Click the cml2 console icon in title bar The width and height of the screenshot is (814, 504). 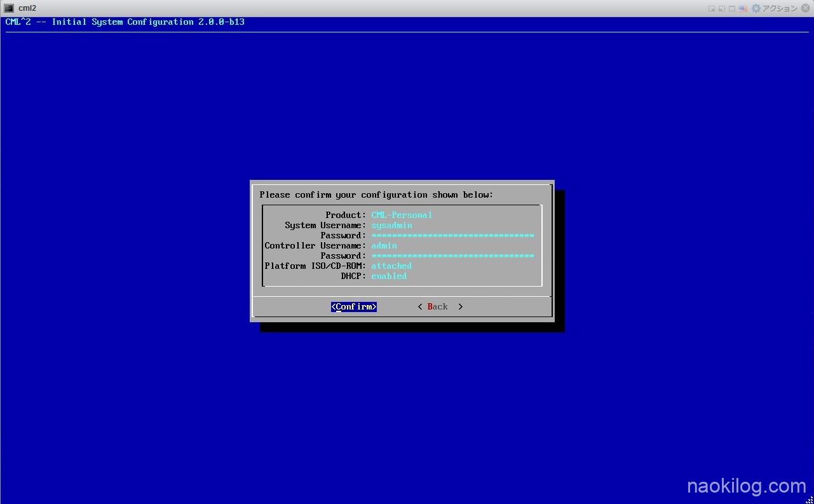pyautogui.click(x=9, y=8)
